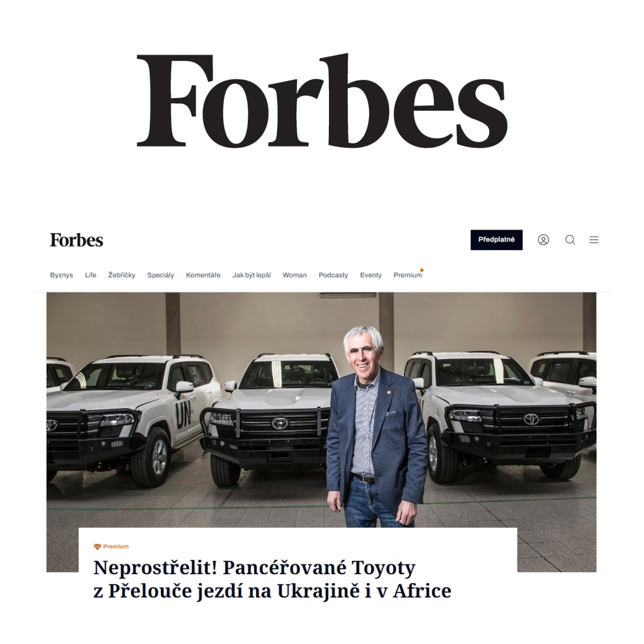The image size is (644, 644).
Task: Go to Podcasty section
Action: coord(333,275)
